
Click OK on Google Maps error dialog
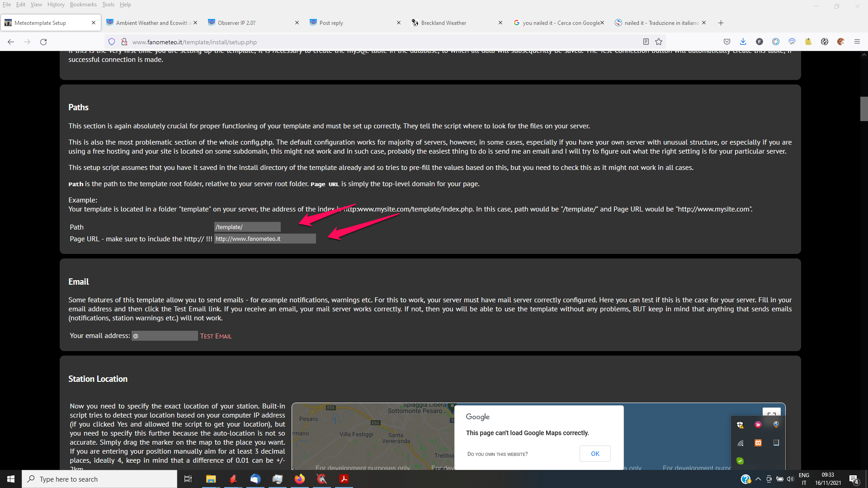(x=595, y=454)
